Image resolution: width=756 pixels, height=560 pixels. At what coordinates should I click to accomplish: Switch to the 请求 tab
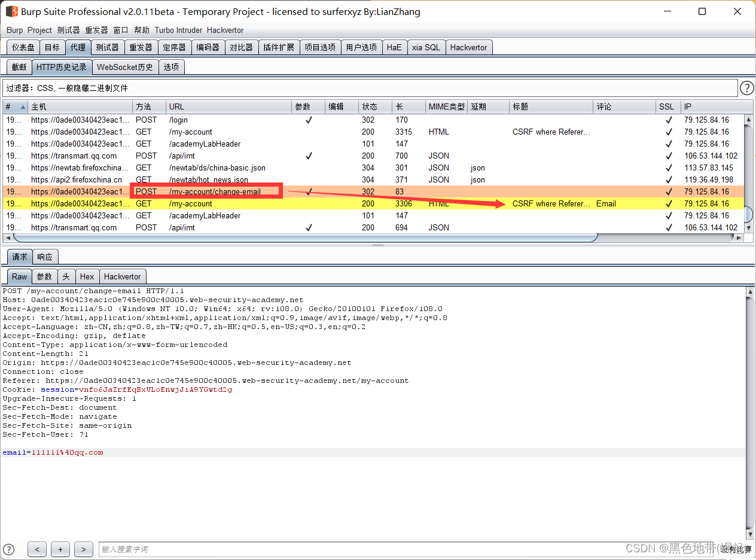tap(19, 257)
